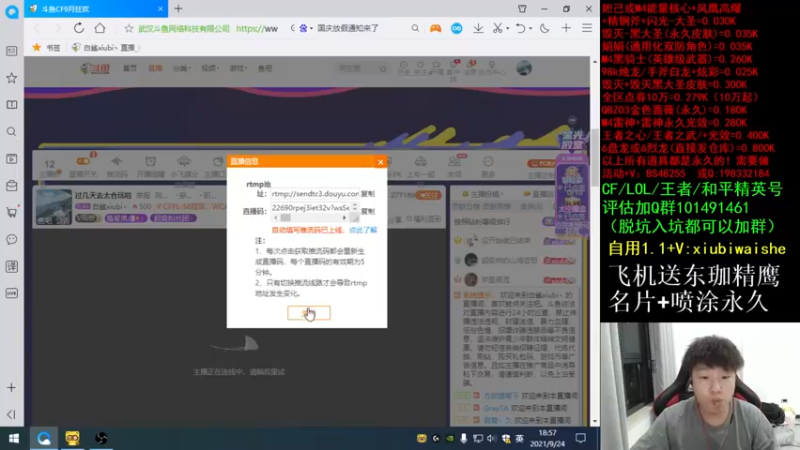Collapse the browser sidebar
Viewport: 800px width, 450px height.
[12, 414]
